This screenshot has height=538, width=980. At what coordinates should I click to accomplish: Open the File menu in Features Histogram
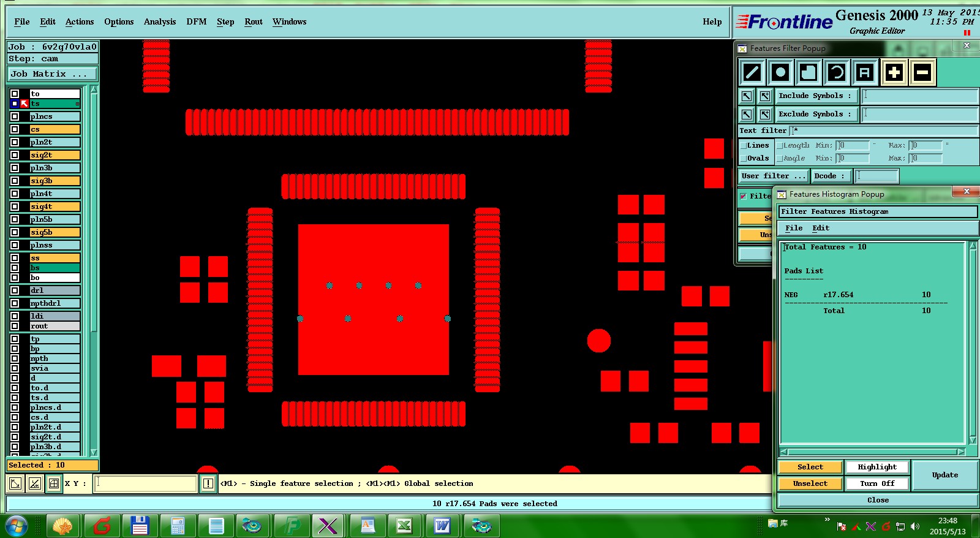pos(794,228)
